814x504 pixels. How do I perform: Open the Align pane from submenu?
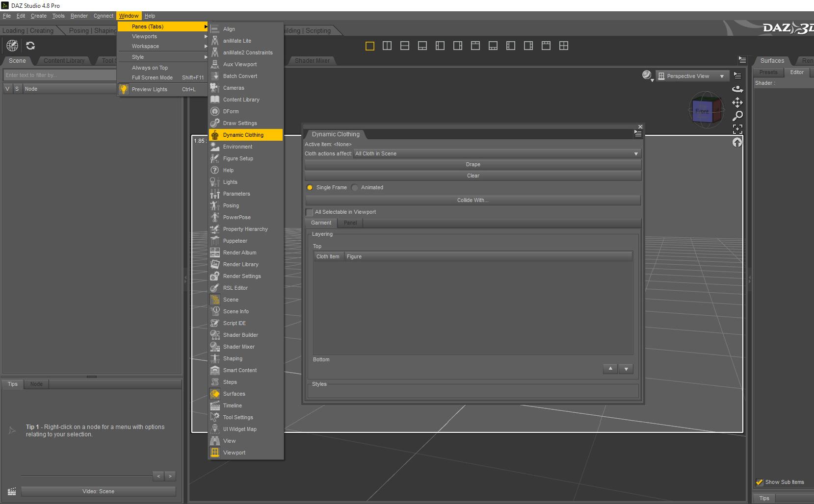(x=246, y=29)
